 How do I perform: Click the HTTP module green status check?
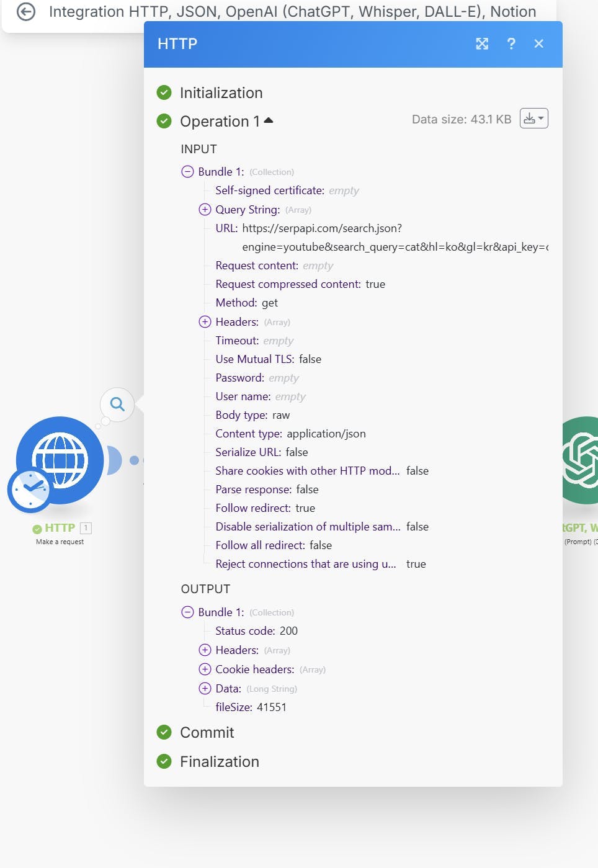click(37, 529)
